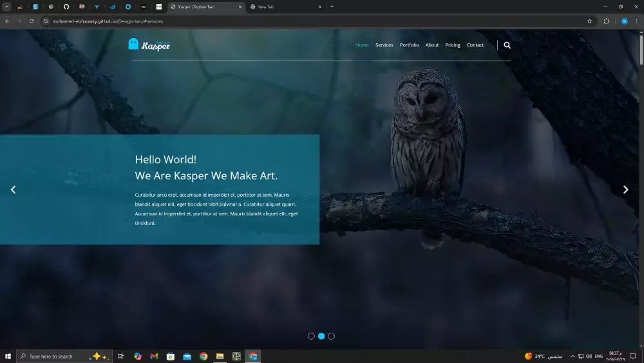This screenshot has height=363, width=644.
Task: Open the search icon in the Kasper navbar
Action: click(507, 45)
